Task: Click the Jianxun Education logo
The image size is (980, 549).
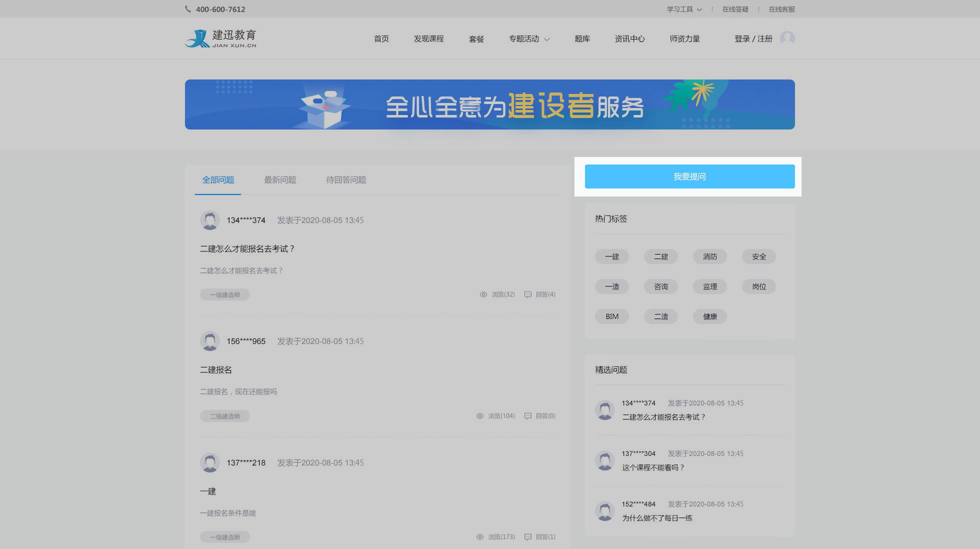Action: 220,38
